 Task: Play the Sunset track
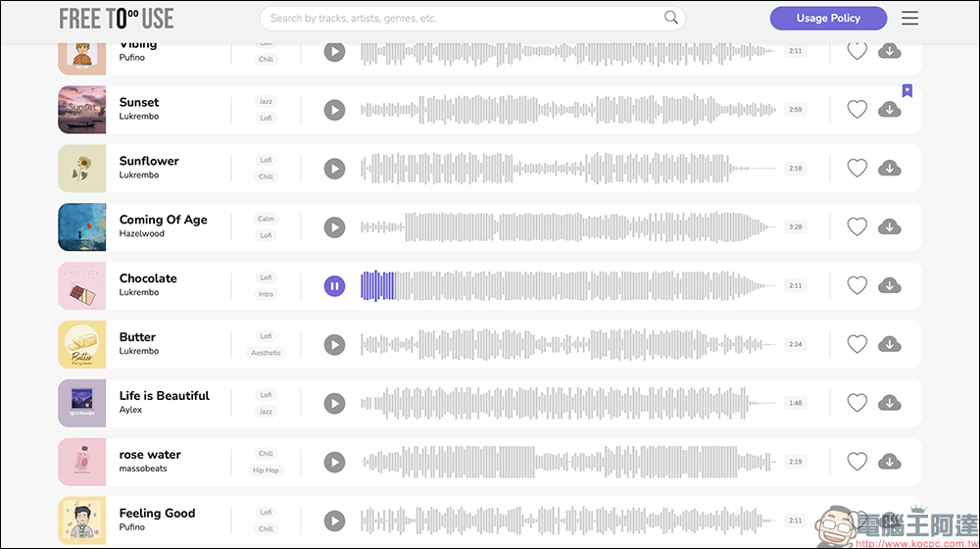tap(334, 110)
